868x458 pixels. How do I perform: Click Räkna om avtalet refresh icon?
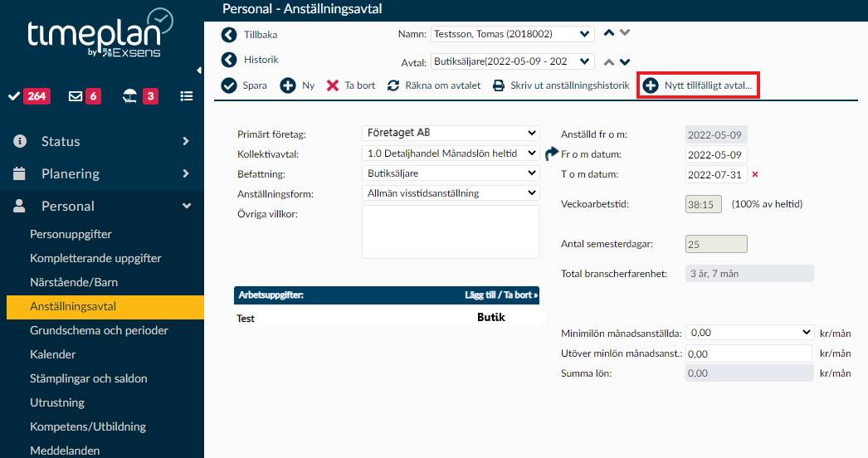[x=393, y=85]
